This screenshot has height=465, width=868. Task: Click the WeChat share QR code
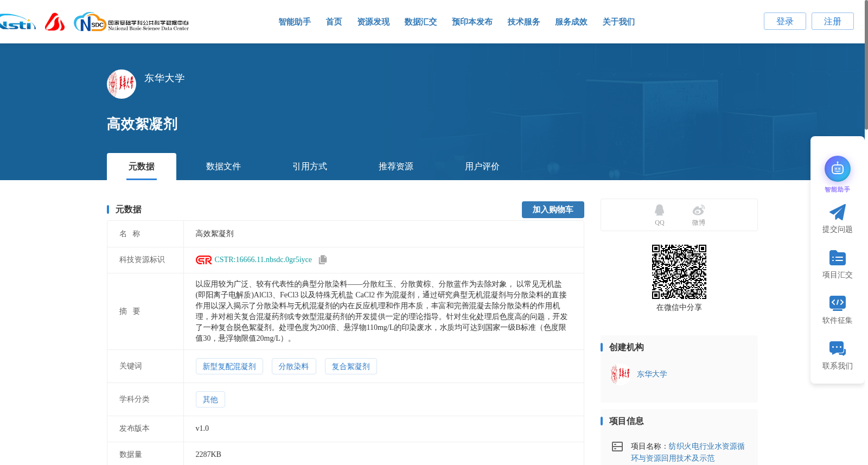pyautogui.click(x=679, y=272)
